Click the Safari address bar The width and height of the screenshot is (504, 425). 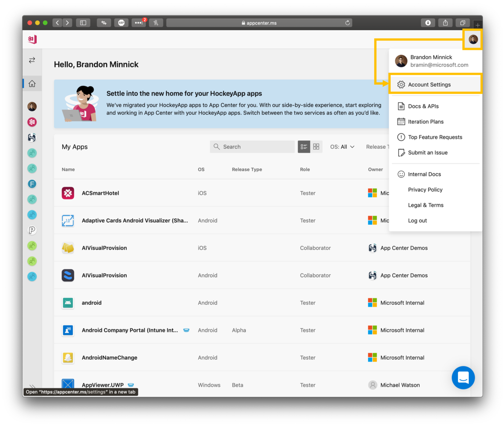point(259,23)
